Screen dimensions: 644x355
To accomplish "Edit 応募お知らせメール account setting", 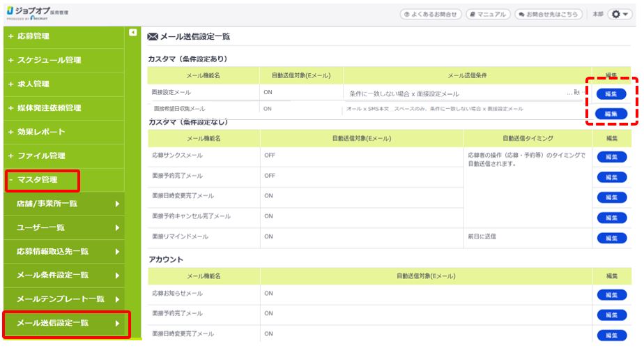I will (x=611, y=295).
